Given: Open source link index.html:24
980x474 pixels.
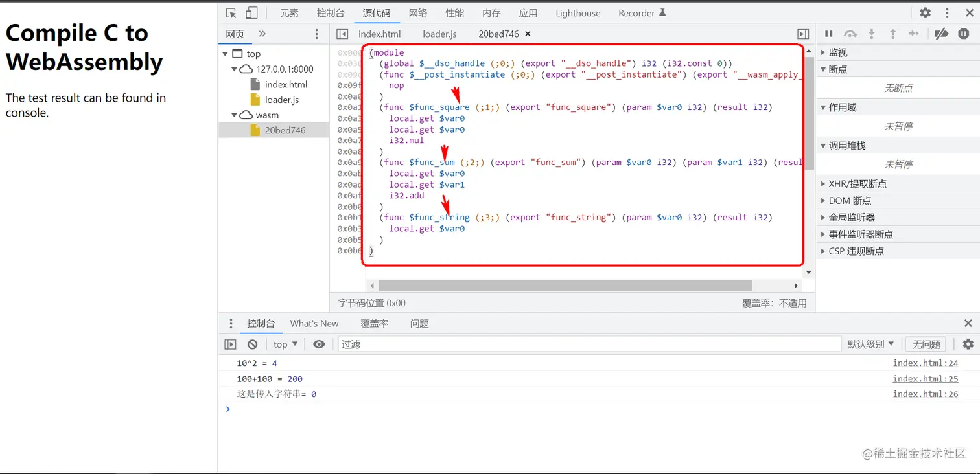Looking at the screenshot, I should coord(925,363).
